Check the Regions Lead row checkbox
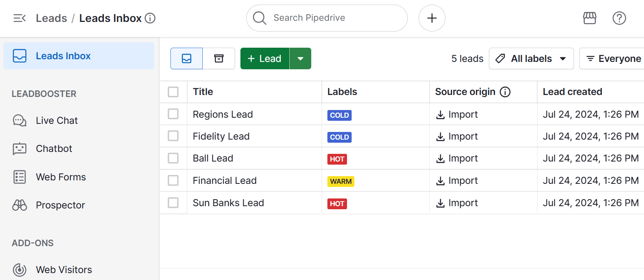Image resolution: width=644 pixels, height=280 pixels. (173, 114)
